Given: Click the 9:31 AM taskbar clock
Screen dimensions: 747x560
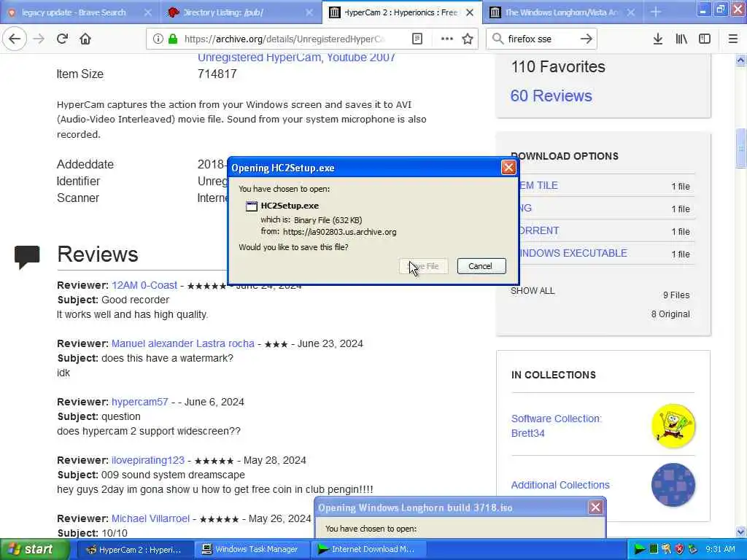Looking at the screenshot, I should (720, 549).
